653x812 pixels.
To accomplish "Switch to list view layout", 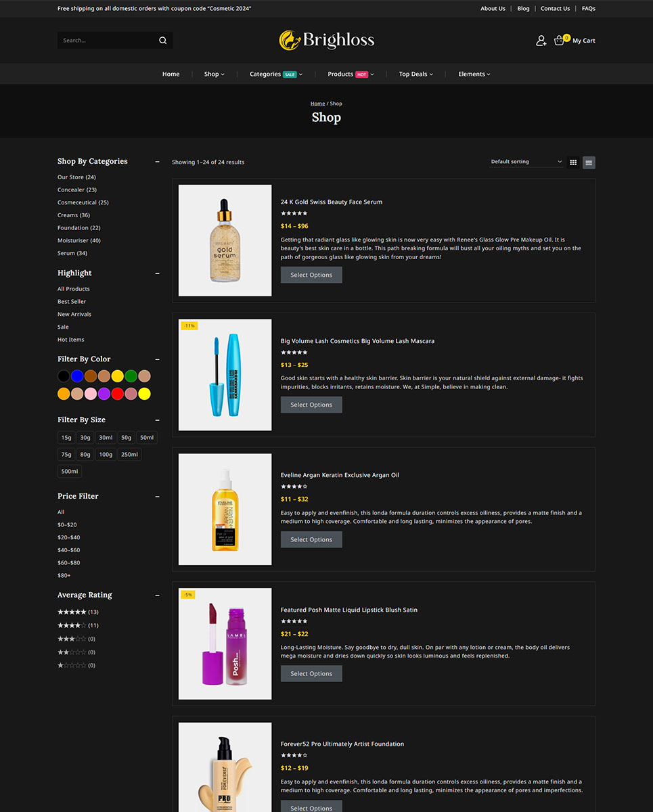I will 589,162.
